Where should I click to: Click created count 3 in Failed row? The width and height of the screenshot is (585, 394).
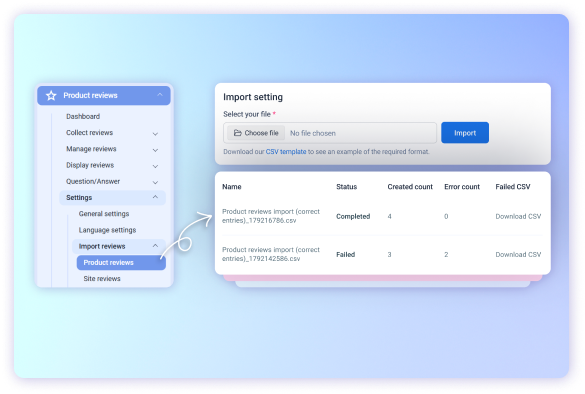[x=390, y=254]
